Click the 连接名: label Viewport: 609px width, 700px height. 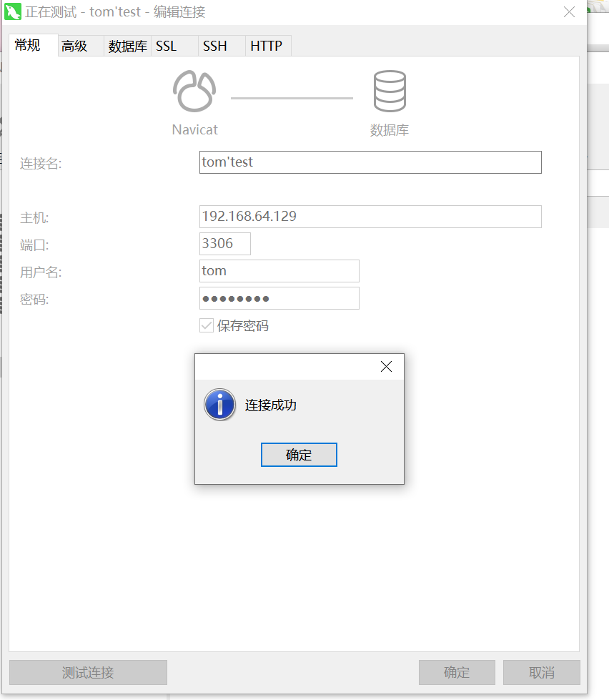(41, 164)
